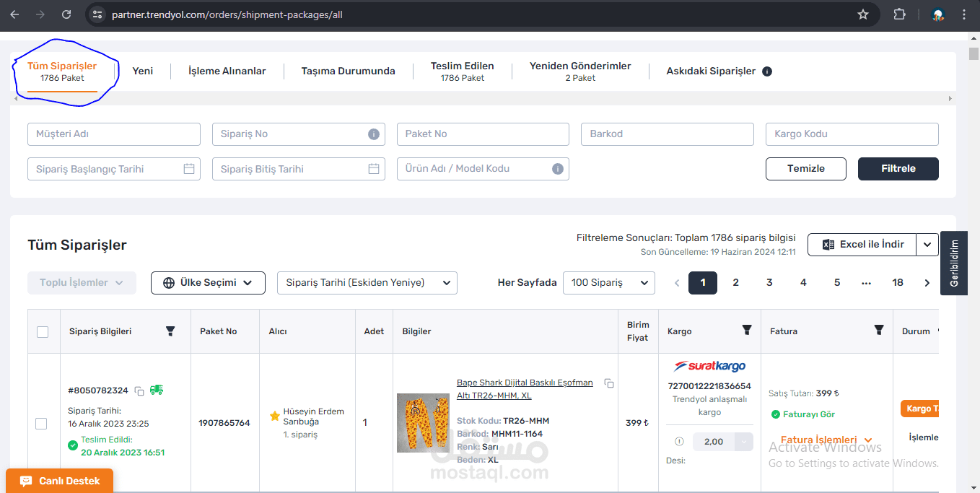Viewport: 980px width, 493px height.
Task: Open Canlı Destek chat button
Action: (59, 481)
